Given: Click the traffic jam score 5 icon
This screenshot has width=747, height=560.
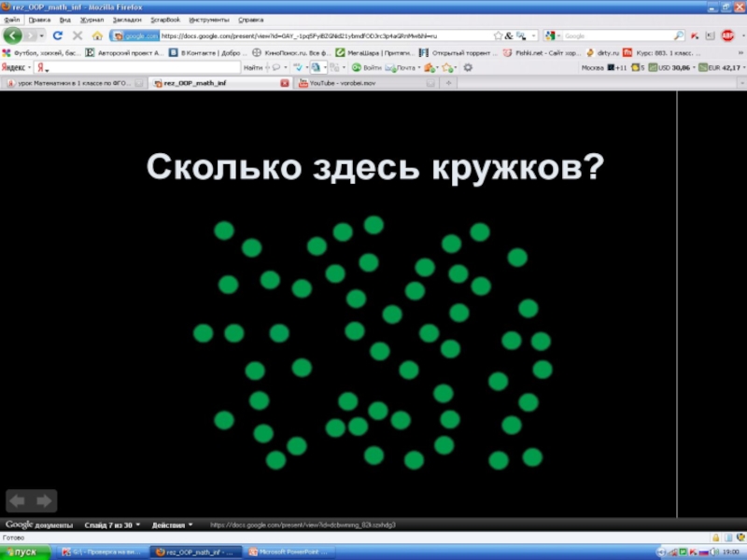Looking at the screenshot, I should tap(638, 67).
